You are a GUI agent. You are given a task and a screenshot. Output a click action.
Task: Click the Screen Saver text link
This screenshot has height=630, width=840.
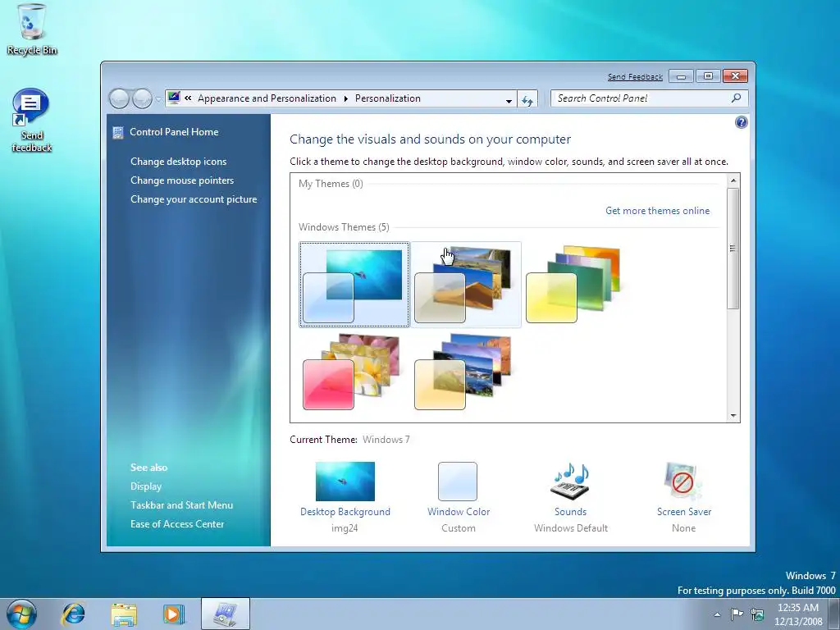coord(684,512)
